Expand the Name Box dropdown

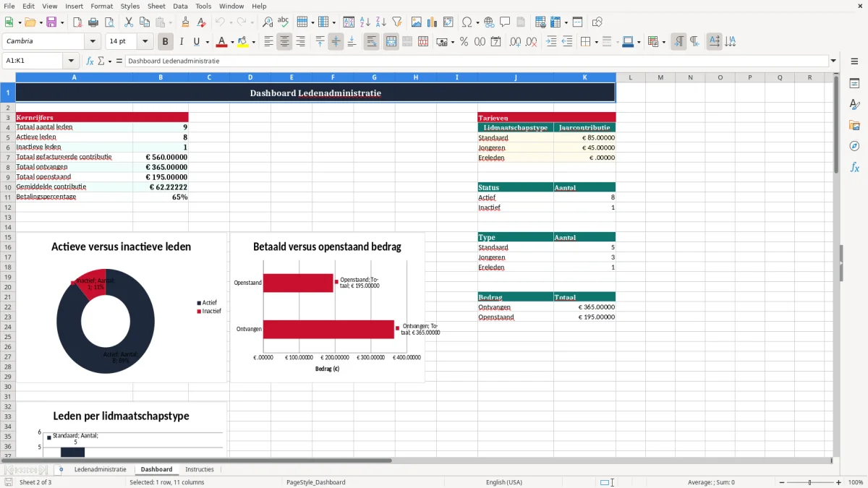click(71, 61)
